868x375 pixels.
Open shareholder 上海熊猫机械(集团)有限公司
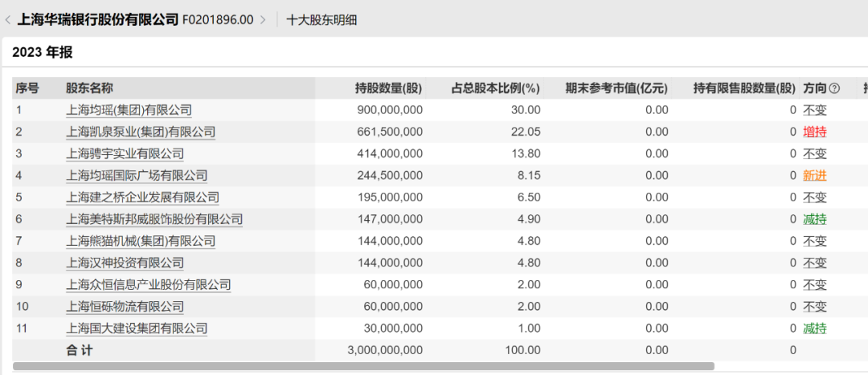[x=141, y=241]
